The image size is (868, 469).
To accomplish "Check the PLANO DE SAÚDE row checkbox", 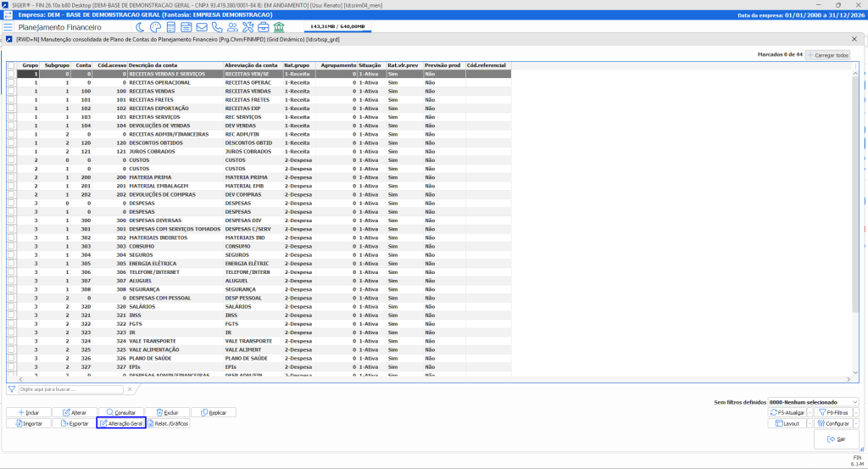I will tap(11, 358).
